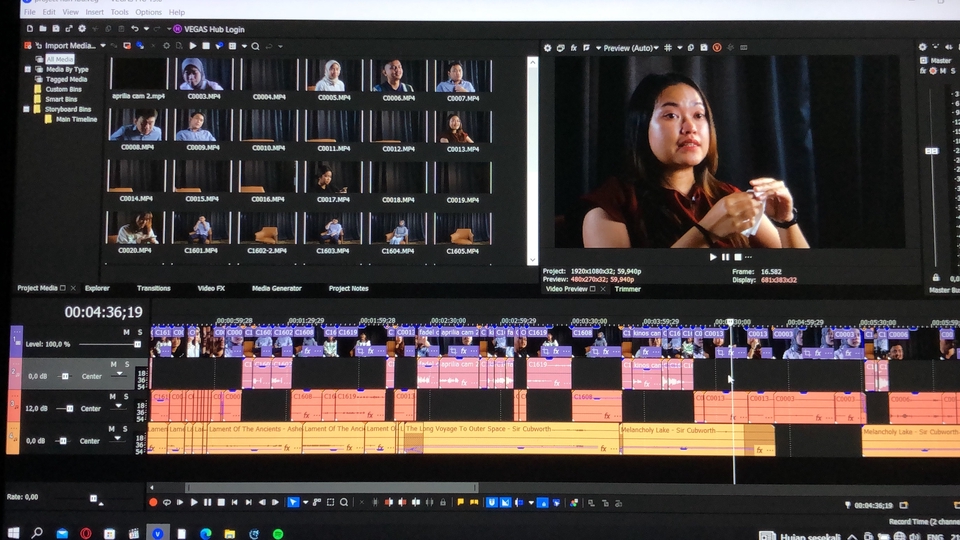Viewport: 960px width, 540px height.
Task: Solo audio track 3 with its S button
Action: [126, 397]
